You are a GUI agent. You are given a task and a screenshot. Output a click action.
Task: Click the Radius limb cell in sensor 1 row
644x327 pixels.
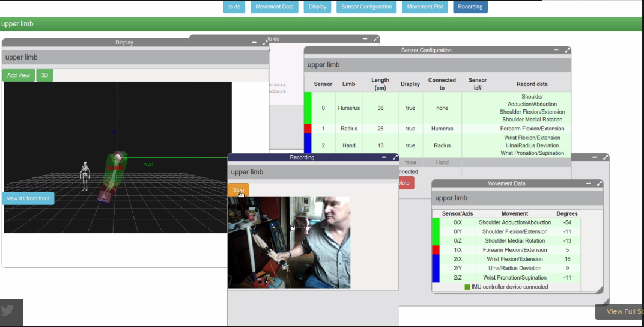pyautogui.click(x=348, y=129)
